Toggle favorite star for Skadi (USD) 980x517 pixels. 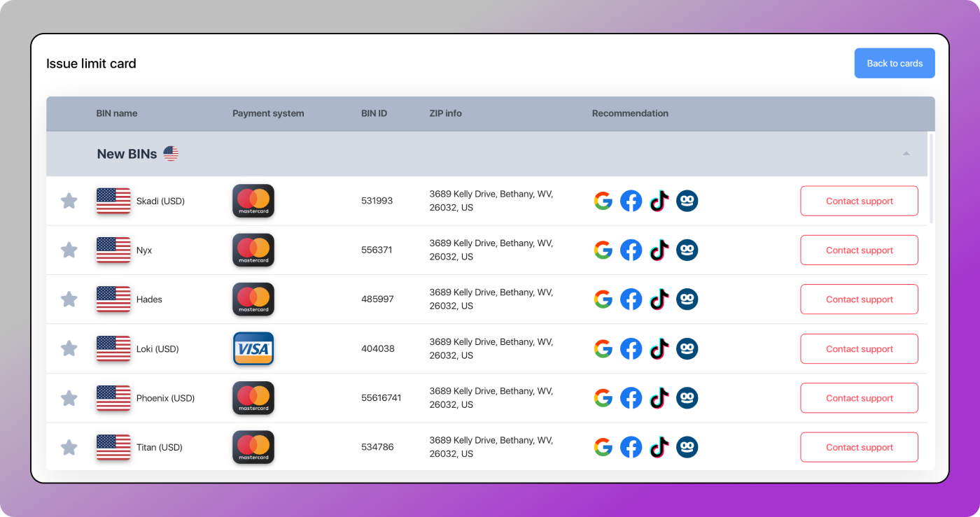pos(69,201)
